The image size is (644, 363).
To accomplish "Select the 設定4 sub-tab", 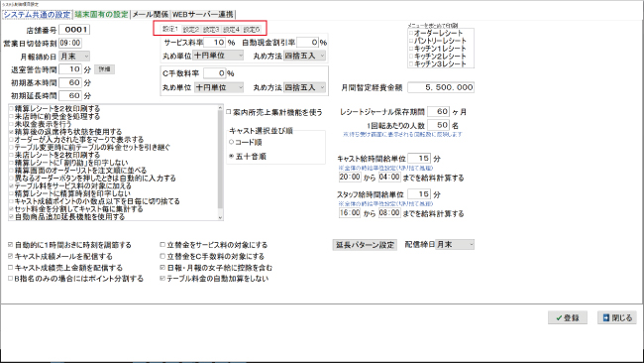I will pyautogui.click(x=231, y=29).
